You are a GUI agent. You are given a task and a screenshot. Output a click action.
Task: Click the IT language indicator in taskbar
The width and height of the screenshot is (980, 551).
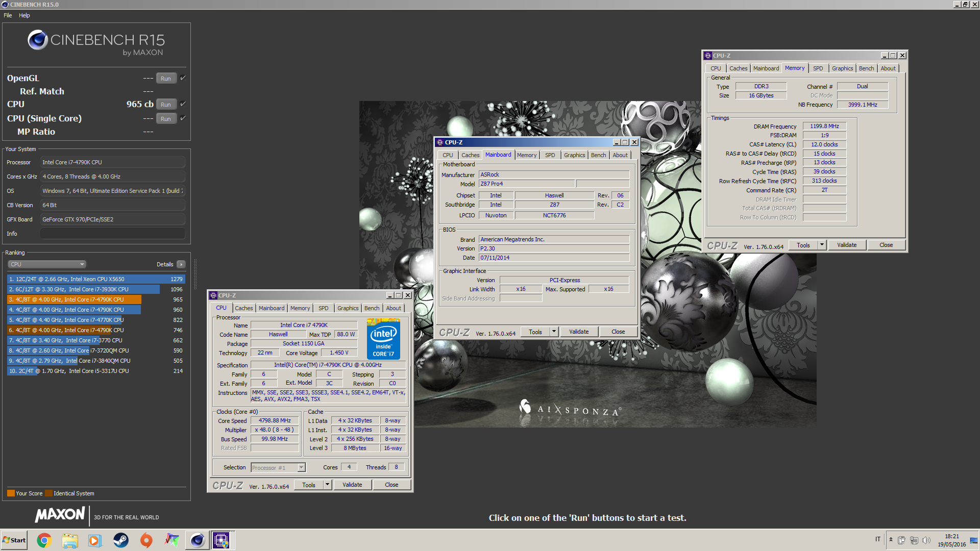[x=878, y=539]
